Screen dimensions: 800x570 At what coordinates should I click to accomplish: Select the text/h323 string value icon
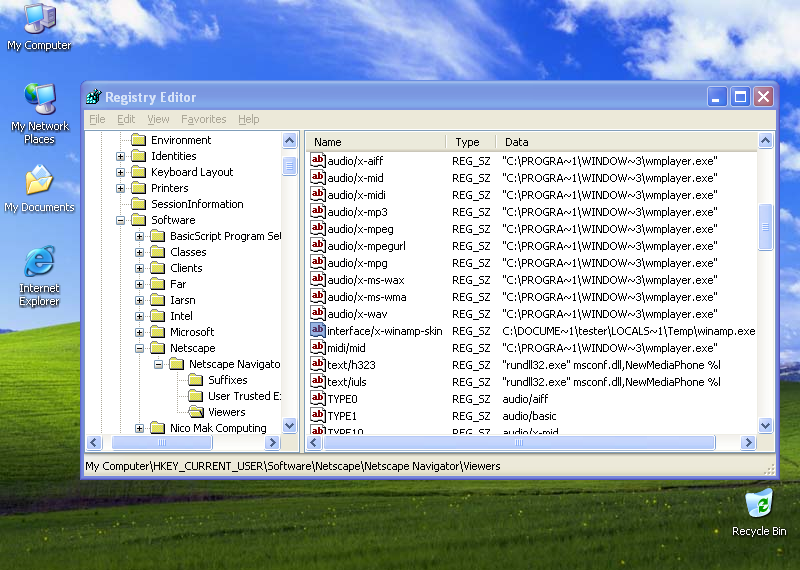(318, 364)
